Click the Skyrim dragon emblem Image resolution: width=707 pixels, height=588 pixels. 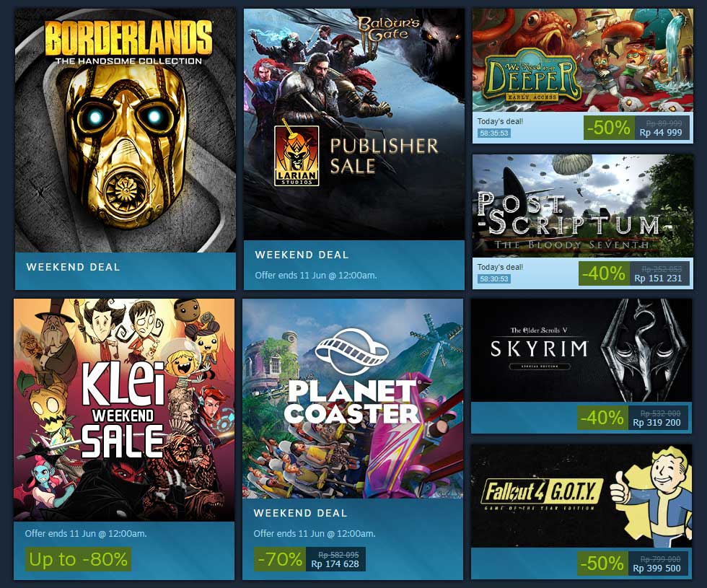645,350
